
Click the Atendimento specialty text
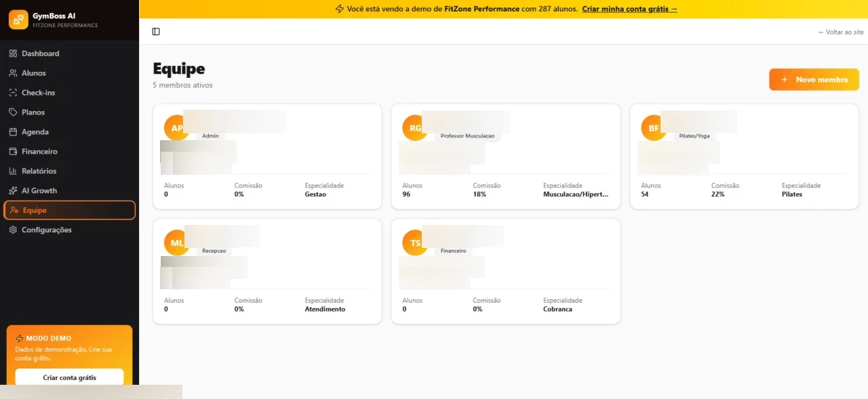tap(325, 310)
